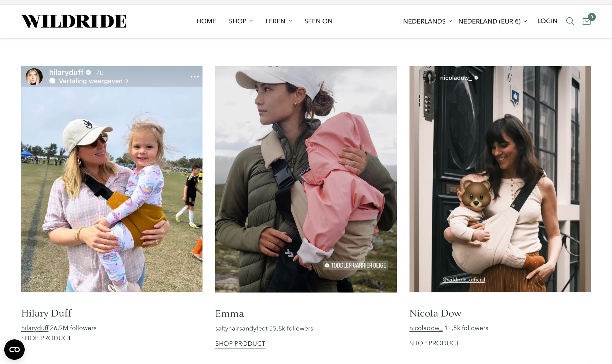
Task: Click the LOGIN link
Action: point(547,21)
